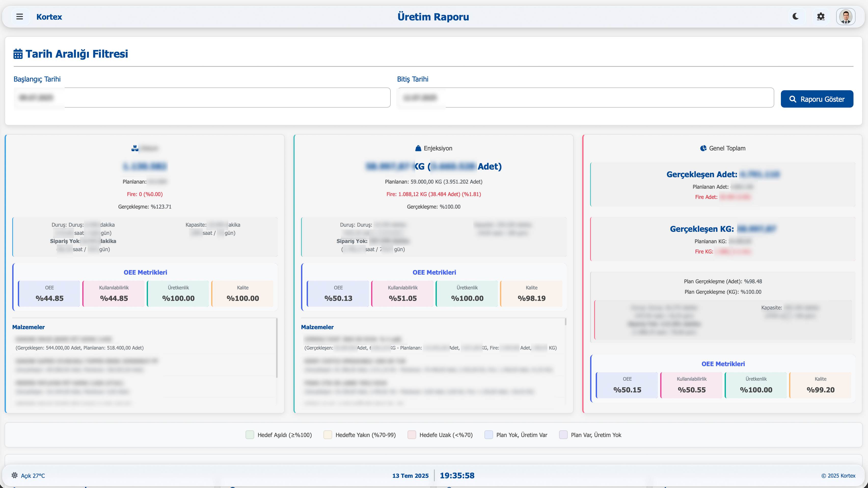Click the Kortex brand link

pyautogui.click(x=49, y=17)
